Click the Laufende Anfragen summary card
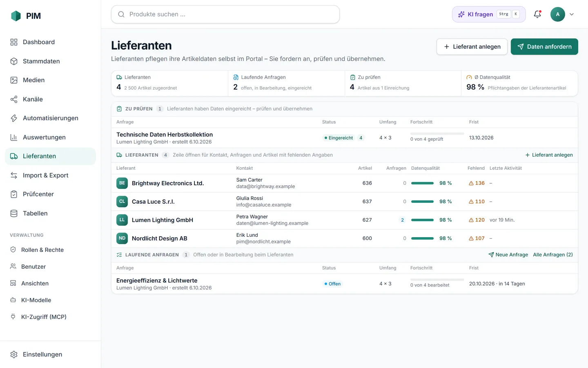588x368 pixels. [286, 83]
